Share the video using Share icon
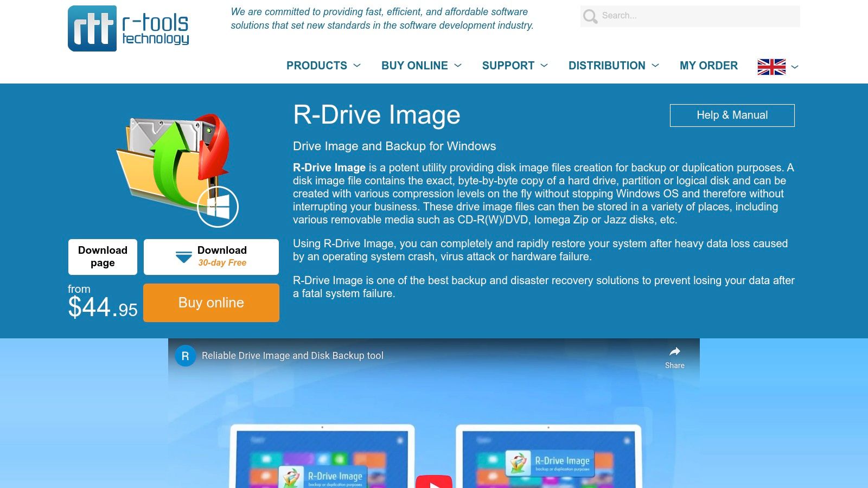868x488 pixels. (x=675, y=357)
